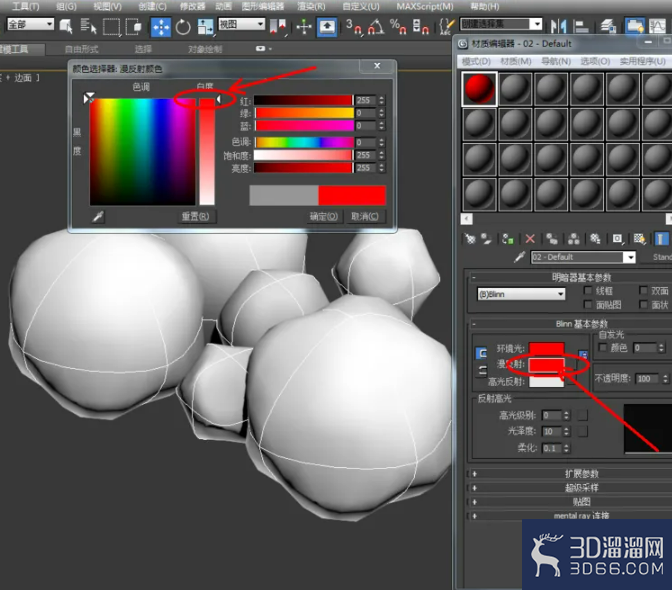Toggle the ambient-diffuse color lock button
Image resolution: width=672 pixels, height=590 pixels.
(482, 353)
